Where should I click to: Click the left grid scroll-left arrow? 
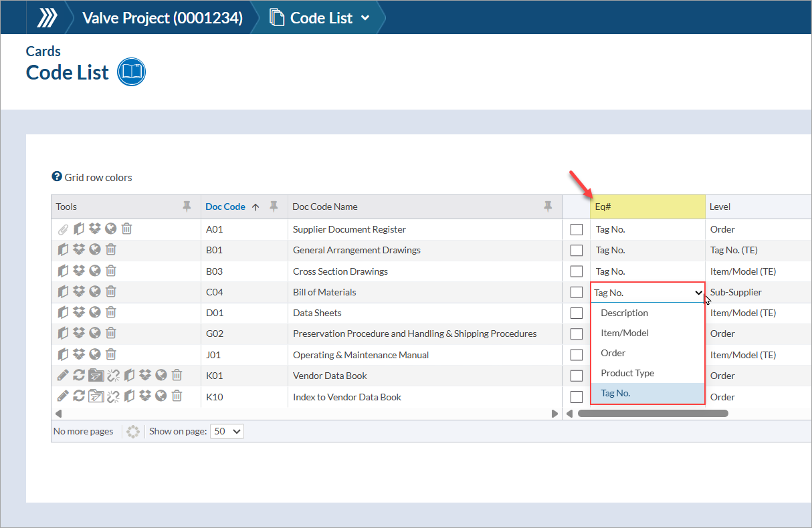click(x=58, y=414)
